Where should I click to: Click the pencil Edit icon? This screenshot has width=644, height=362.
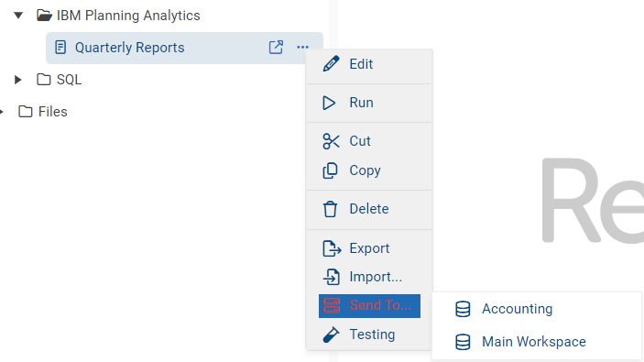click(x=331, y=64)
